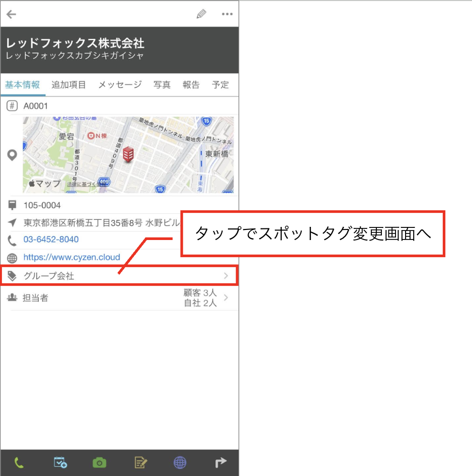Screen dimensions: 472x476
Task: Tap the hash code icon beside A0001
Action: point(12,106)
